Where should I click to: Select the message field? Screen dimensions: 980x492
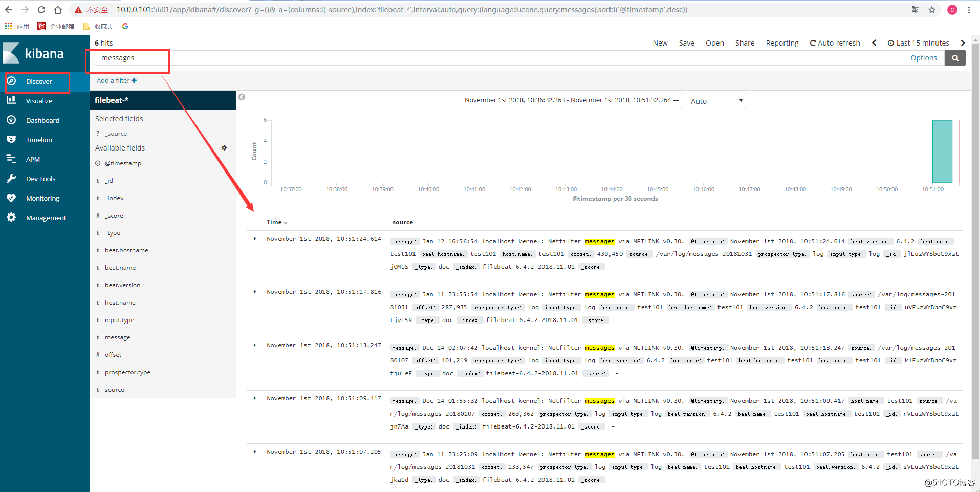(117, 337)
